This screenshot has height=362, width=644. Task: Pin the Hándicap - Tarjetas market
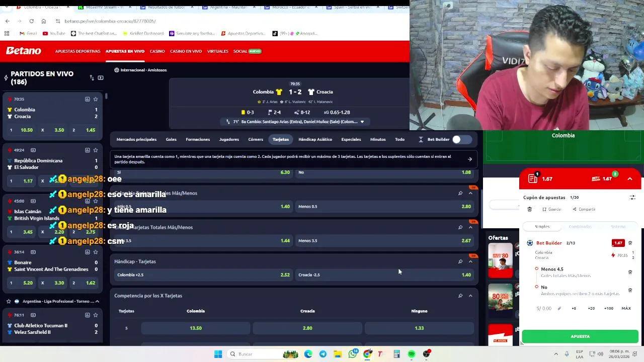click(x=460, y=261)
